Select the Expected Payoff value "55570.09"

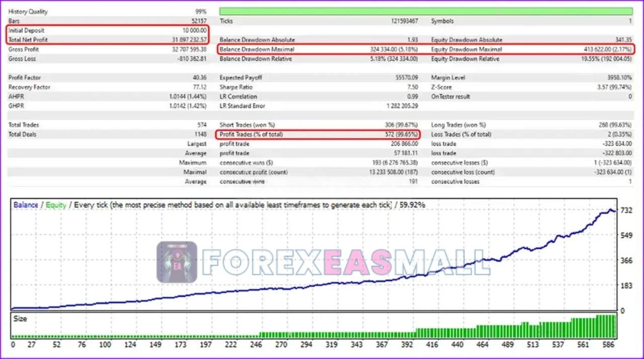pyautogui.click(x=406, y=77)
